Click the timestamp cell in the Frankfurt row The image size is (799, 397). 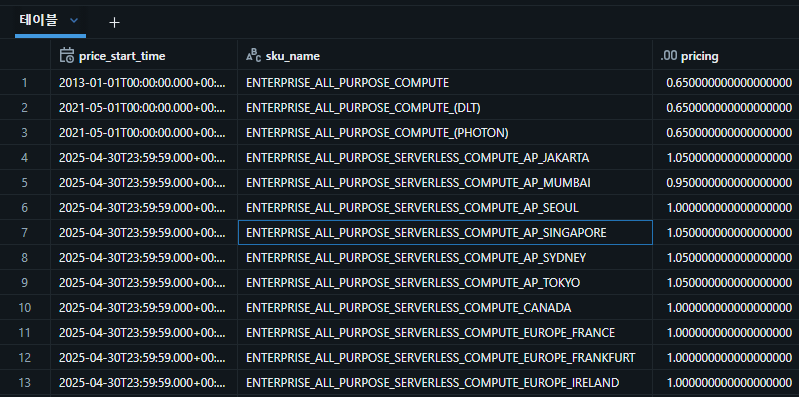click(144, 357)
